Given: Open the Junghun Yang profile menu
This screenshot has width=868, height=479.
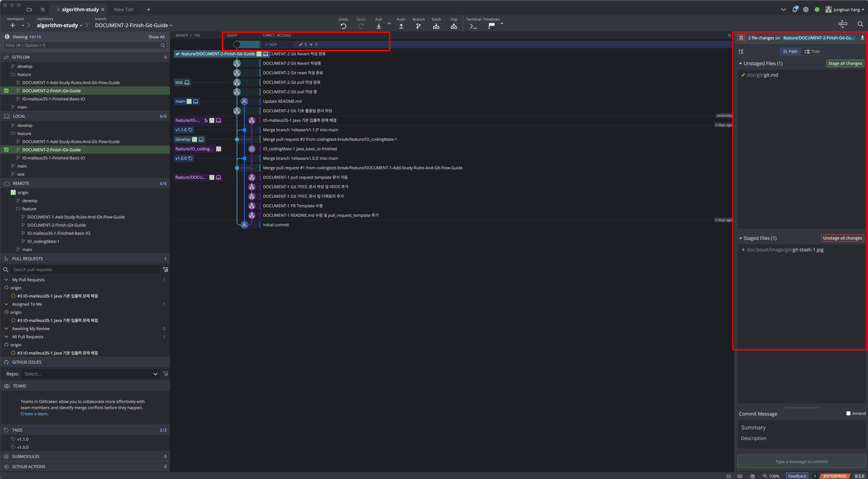Looking at the screenshot, I should click(845, 9).
